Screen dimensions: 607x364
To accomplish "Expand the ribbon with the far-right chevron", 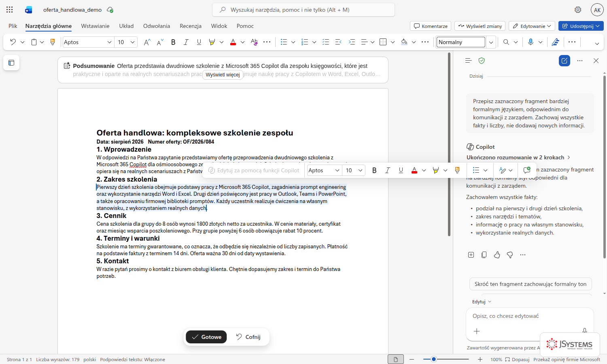I will 597,44.
